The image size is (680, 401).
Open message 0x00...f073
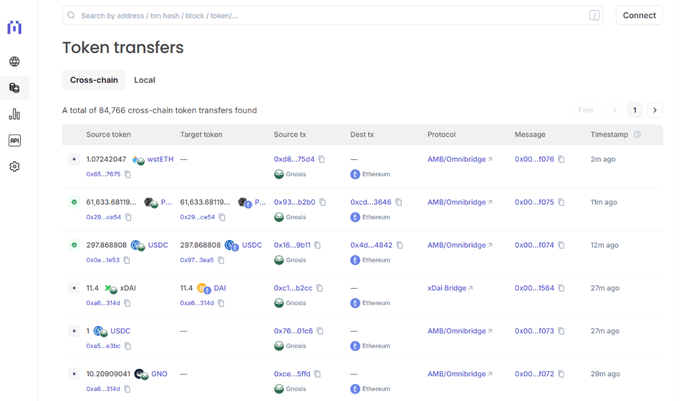[534, 331]
